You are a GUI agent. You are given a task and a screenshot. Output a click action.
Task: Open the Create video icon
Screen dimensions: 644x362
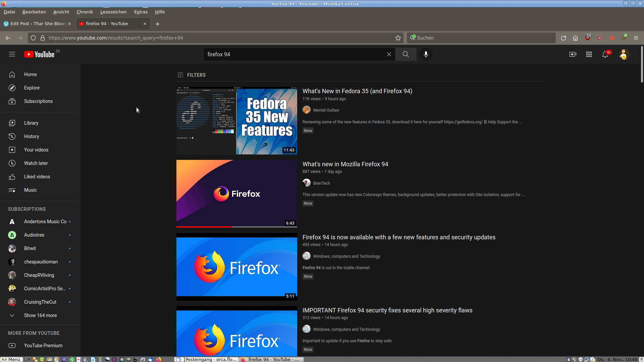point(573,54)
